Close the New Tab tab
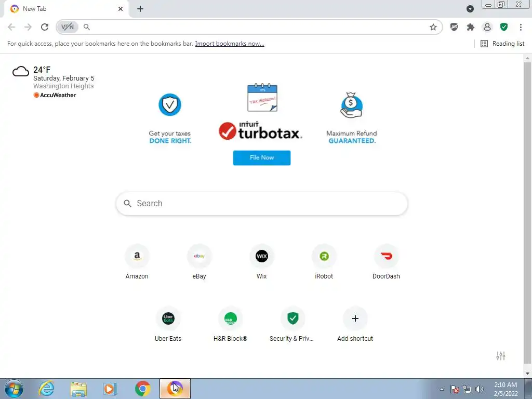The image size is (532, 399). (121, 9)
